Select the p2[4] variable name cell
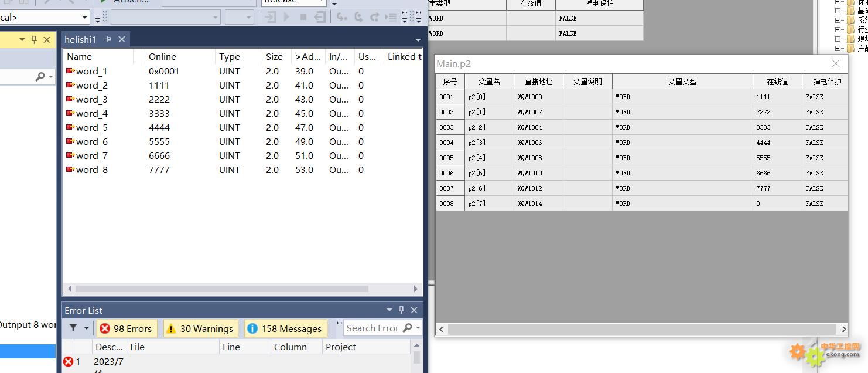Viewport: 868px width, 373px height. click(490, 158)
